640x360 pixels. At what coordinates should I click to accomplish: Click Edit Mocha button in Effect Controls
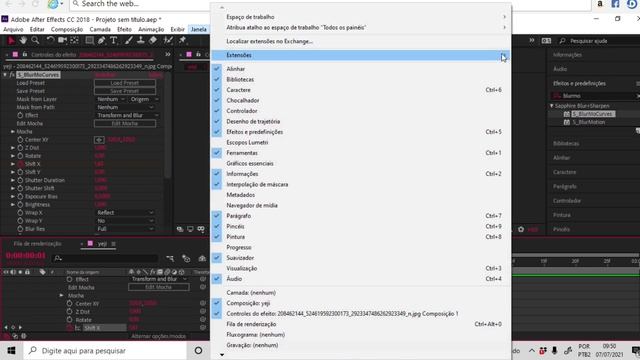click(125, 124)
